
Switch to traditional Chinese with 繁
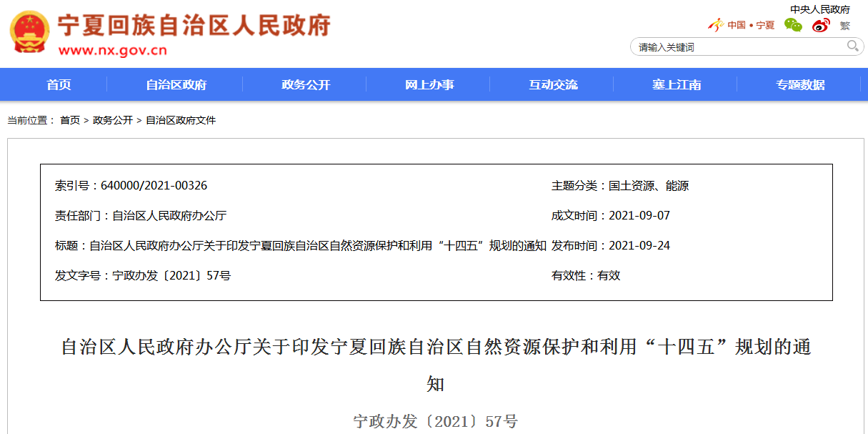pyautogui.click(x=845, y=25)
